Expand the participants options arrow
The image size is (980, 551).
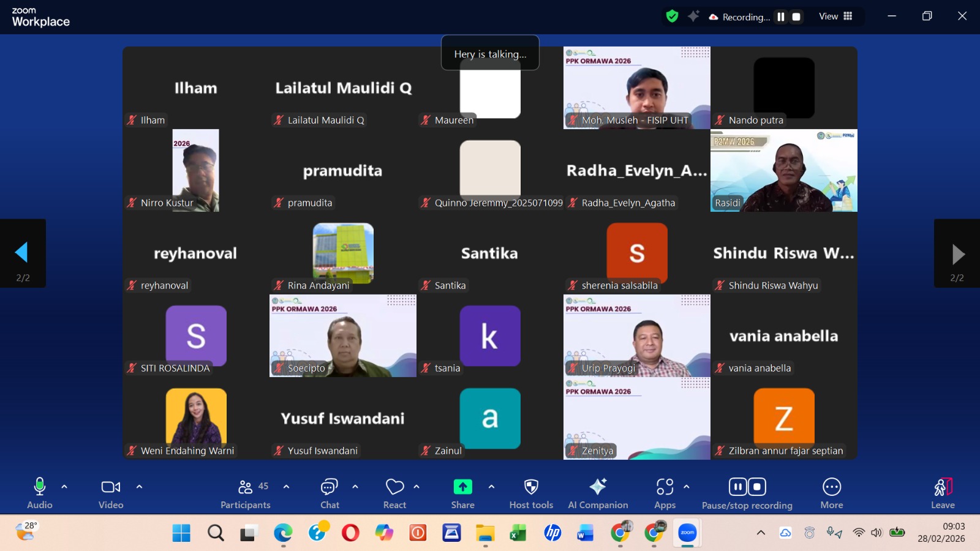(x=286, y=487)
